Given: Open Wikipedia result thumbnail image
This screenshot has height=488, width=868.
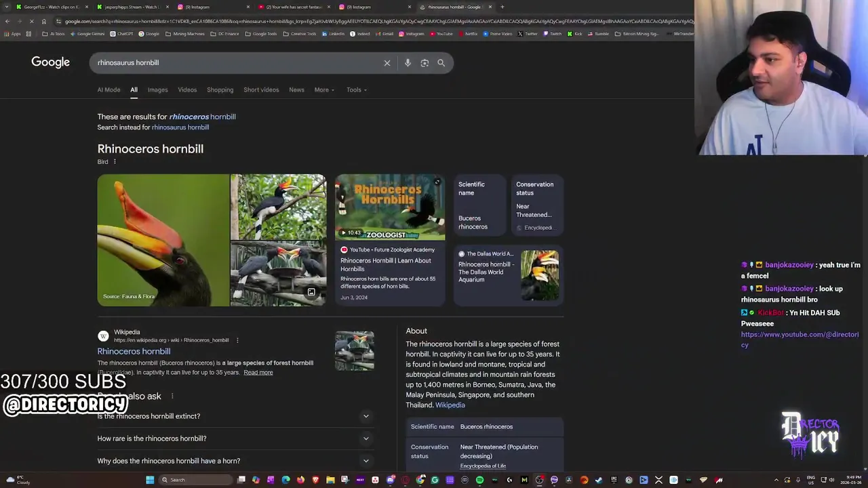Looking at the screenshot, I should click(355, 350).
